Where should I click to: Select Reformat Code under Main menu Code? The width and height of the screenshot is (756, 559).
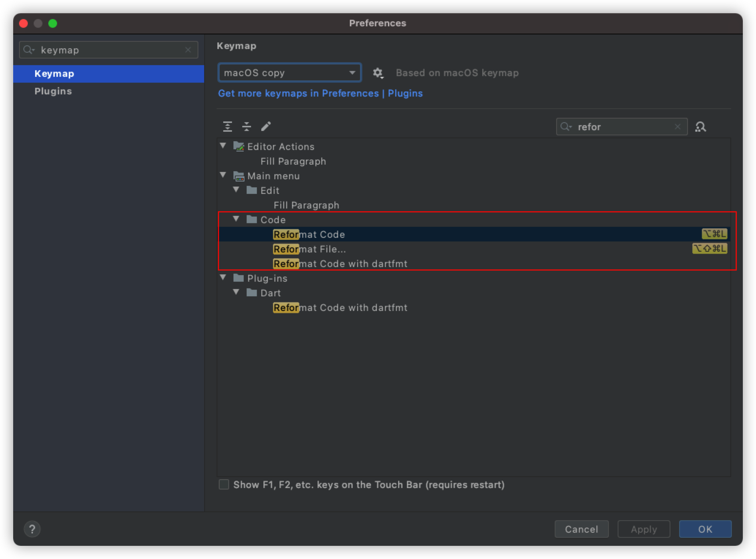point(310,234)
